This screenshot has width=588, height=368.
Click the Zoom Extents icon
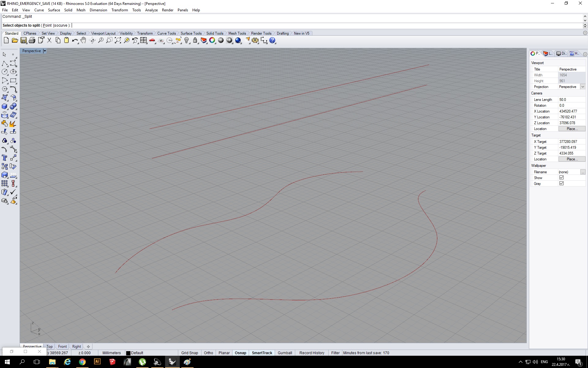(x=118, y=40)
